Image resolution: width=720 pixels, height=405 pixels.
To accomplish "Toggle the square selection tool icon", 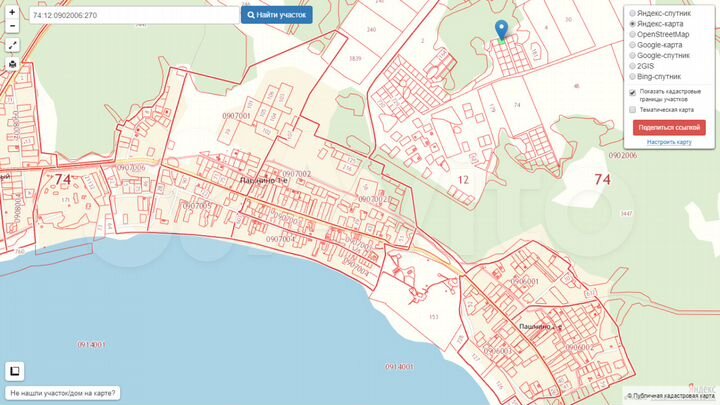I will [15, 371].
